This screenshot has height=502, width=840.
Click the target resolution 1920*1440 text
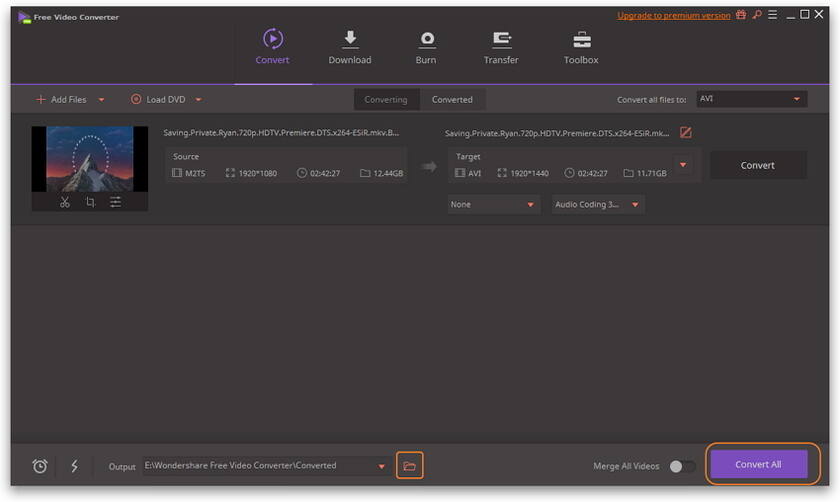point(529,173)
